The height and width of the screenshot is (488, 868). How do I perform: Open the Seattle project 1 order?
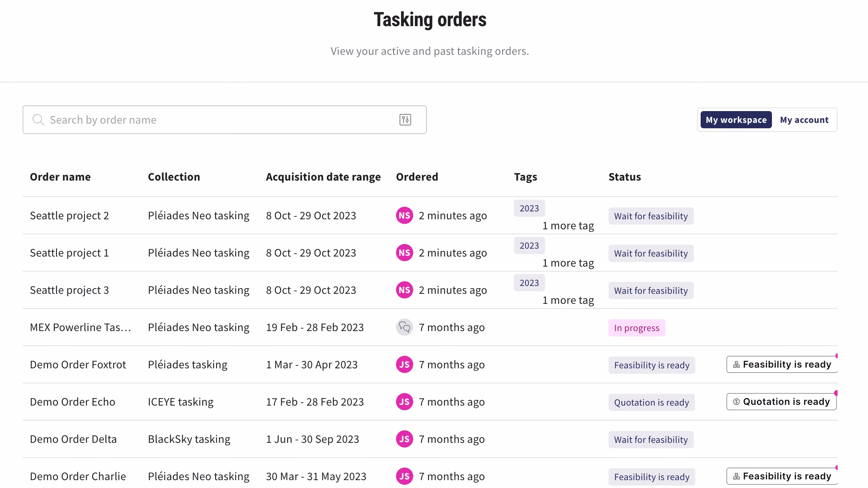coord(70,253)
